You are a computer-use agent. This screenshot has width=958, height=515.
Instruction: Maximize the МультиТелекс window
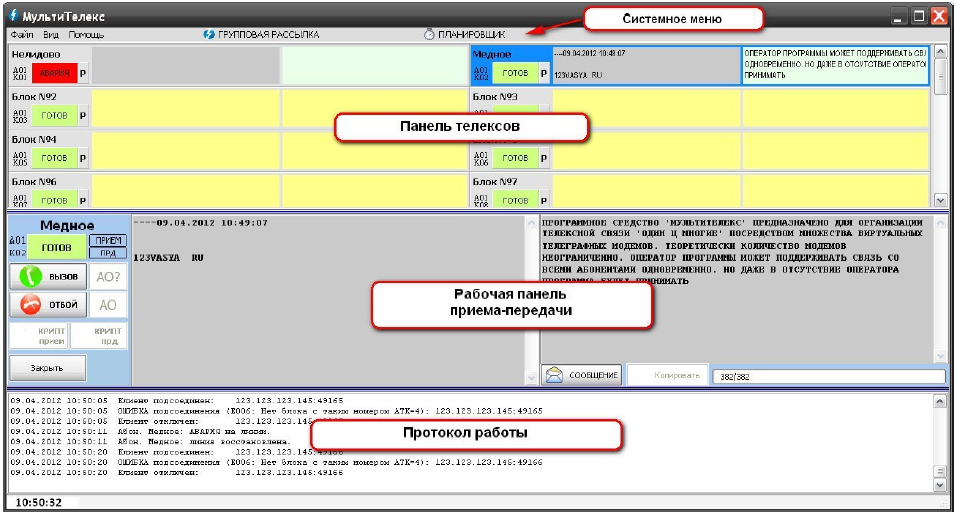point(918,16)
